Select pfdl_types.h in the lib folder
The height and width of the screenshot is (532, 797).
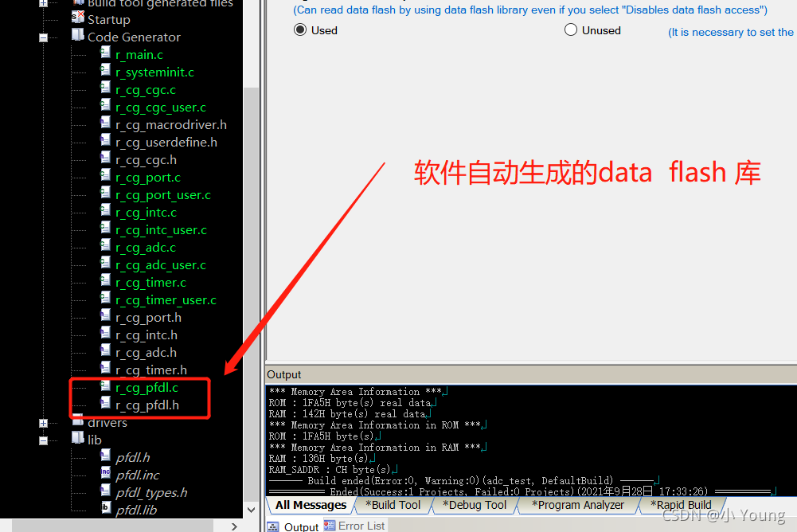pyautogui.click(x=151, y=492)
